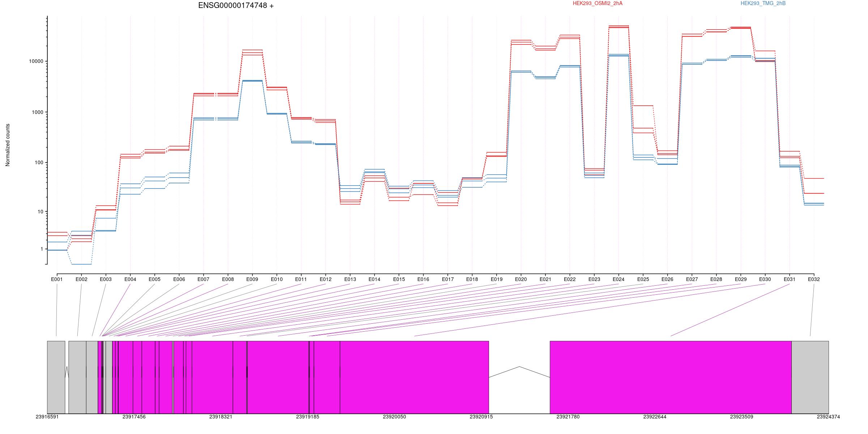The height and width of the screenshot is (434, 868).
Task: Click exon label E015
Action: [x=399, y=279]
